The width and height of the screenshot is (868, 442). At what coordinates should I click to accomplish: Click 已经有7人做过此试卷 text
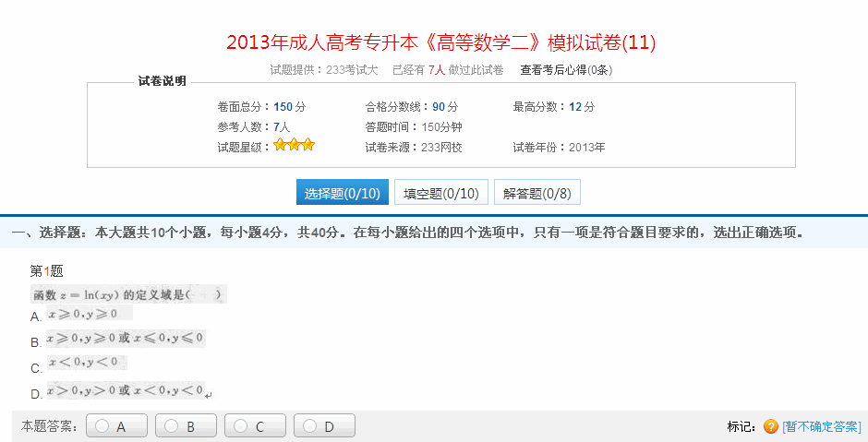(x=448, y=70)
